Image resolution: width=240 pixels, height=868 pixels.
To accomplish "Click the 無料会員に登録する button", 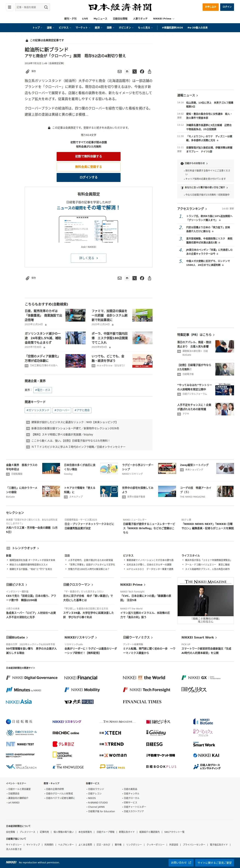I will tap(89, 167).
